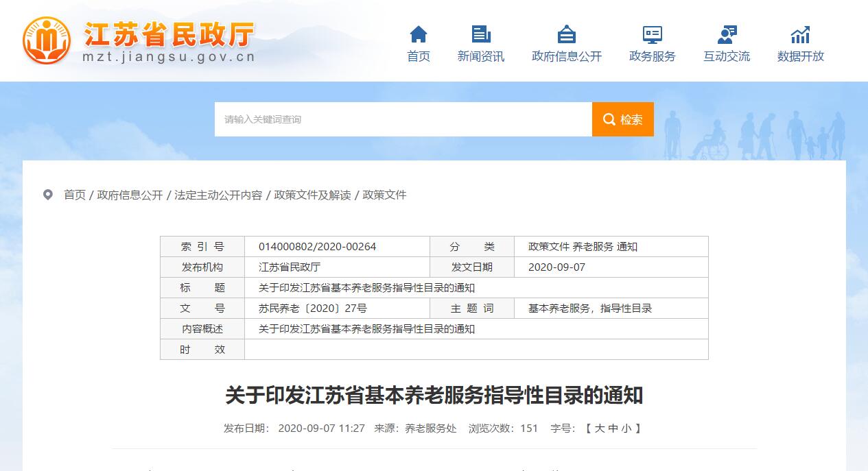868x471 pixels.
Task: Click the newspaper icon above 新闻资讯
Action: (x=481, y=34)
